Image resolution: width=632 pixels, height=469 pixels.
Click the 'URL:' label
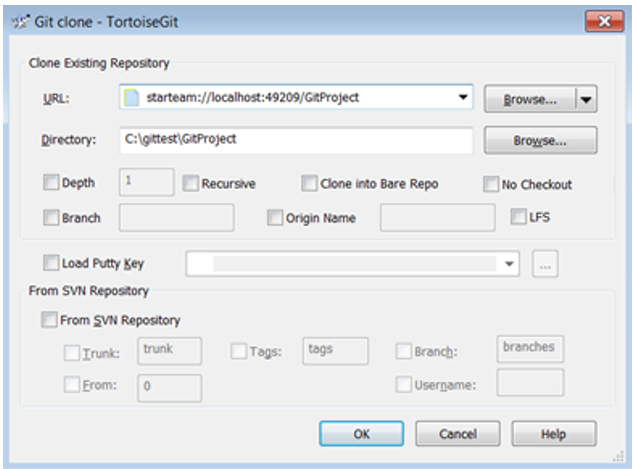tap(56, 98)
